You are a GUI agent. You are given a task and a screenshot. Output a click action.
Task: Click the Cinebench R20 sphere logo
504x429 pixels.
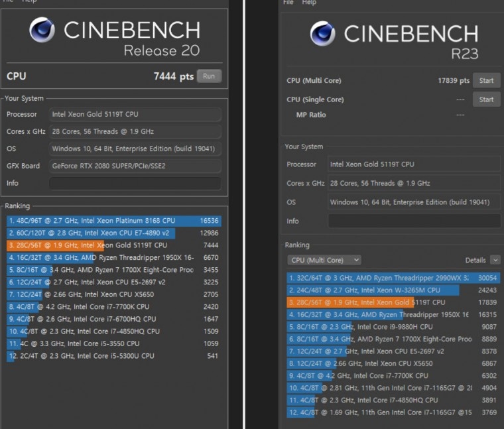click(x=42, y=30)
